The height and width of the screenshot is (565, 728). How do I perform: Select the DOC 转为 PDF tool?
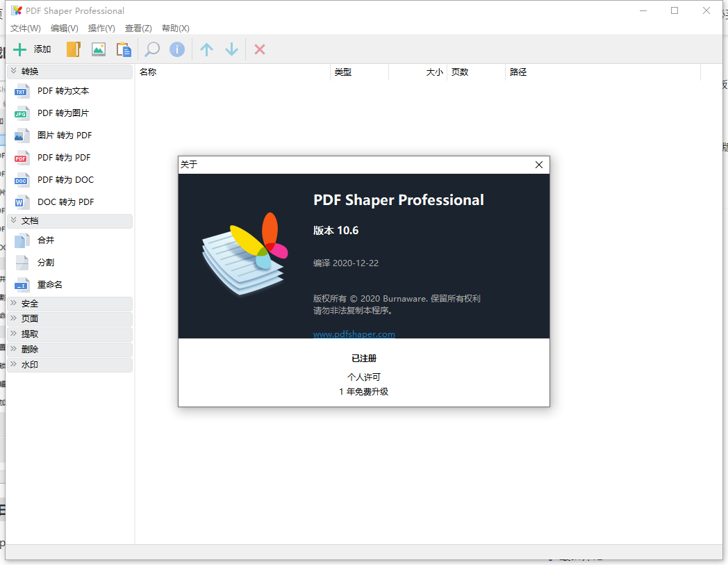(66, 202)
